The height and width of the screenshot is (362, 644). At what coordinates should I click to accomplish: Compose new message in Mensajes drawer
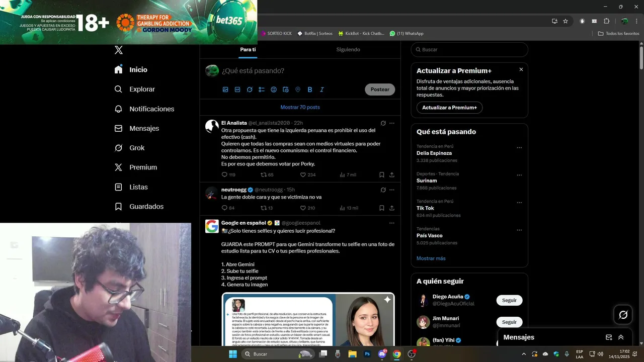click(x=609, y=337)
